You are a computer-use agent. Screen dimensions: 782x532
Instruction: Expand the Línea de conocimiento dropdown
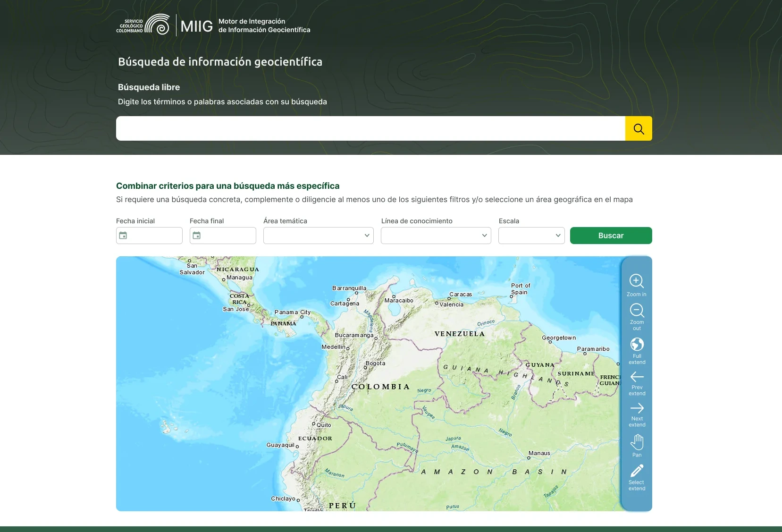[x=436, y=236]
